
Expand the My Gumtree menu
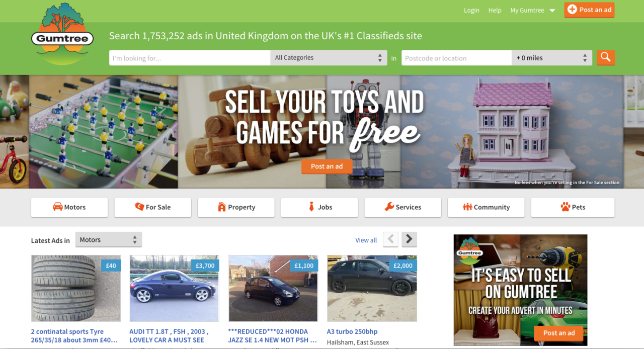(x=532, y=10)
